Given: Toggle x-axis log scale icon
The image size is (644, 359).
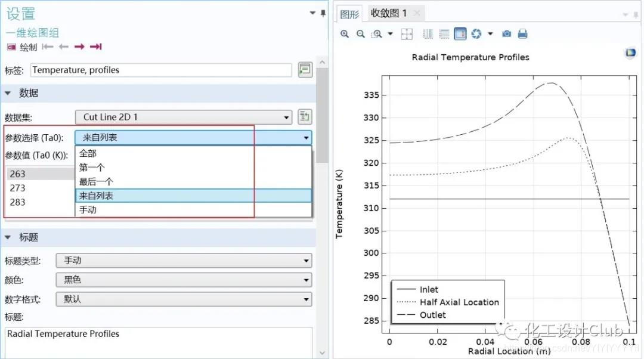Looking at the screenshot, I should (x=428, y=33).
